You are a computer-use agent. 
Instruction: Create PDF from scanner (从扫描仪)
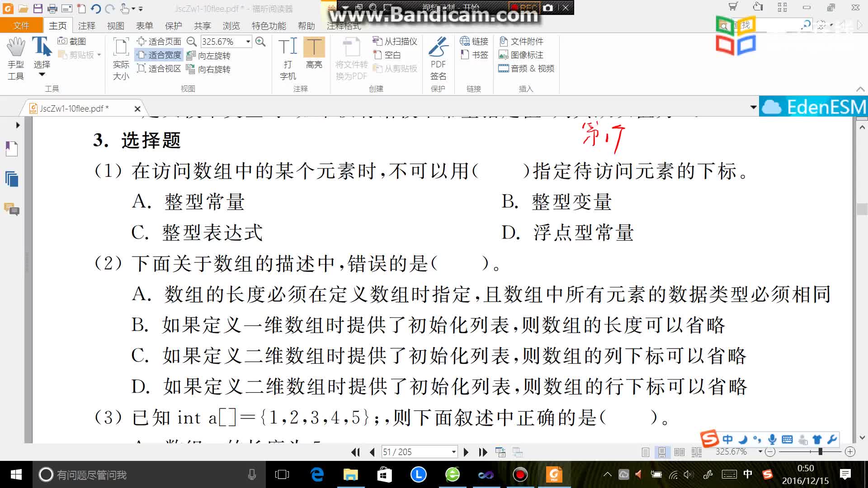395,41
